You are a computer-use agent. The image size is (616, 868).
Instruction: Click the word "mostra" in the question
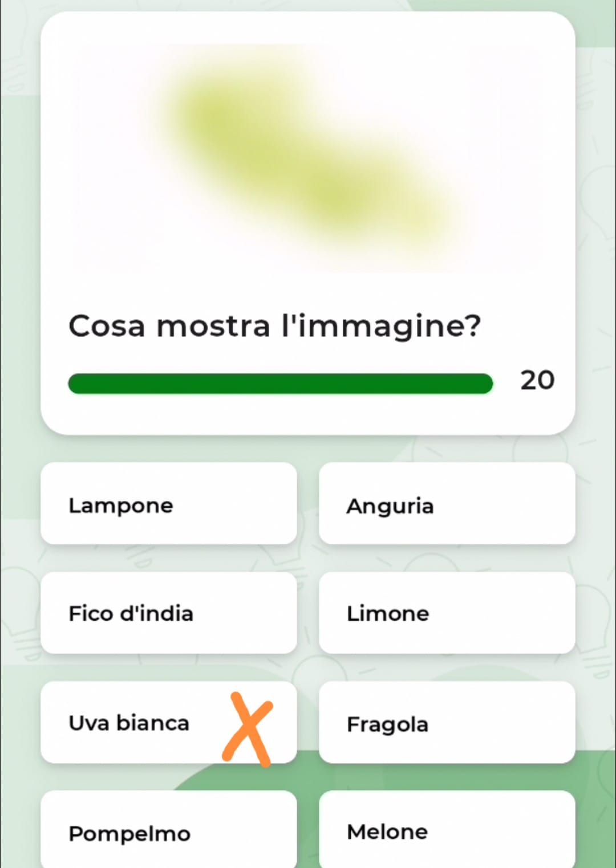(x=213, y=326)
